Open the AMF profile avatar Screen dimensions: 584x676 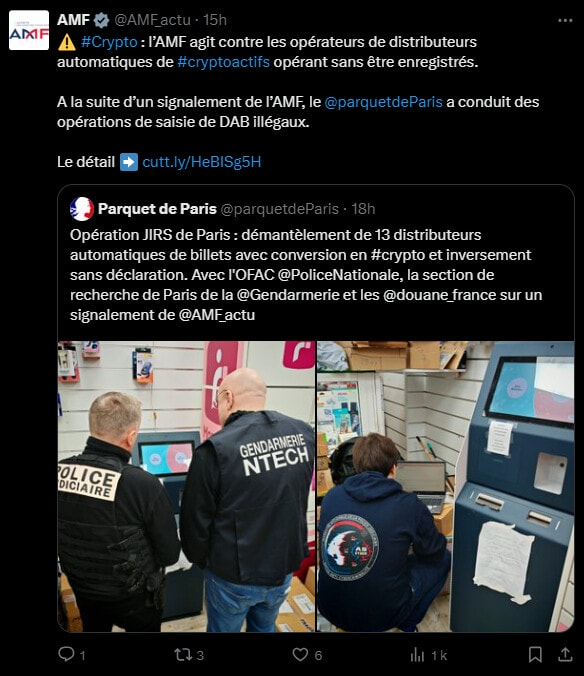tap(29, 30)
